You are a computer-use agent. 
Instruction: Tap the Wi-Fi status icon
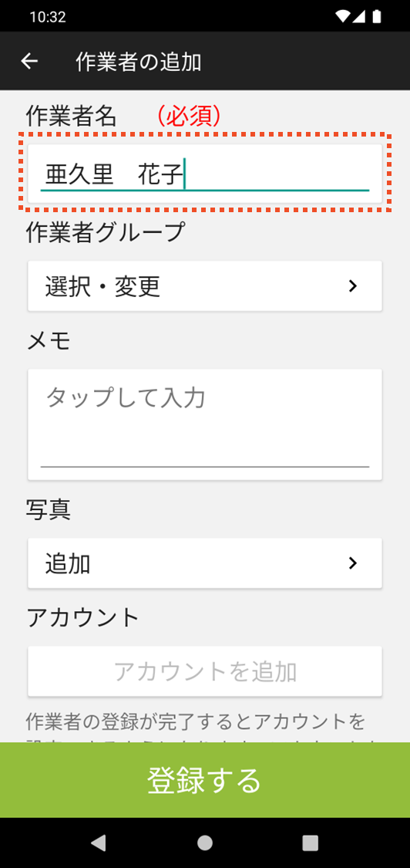coord(342,17)
